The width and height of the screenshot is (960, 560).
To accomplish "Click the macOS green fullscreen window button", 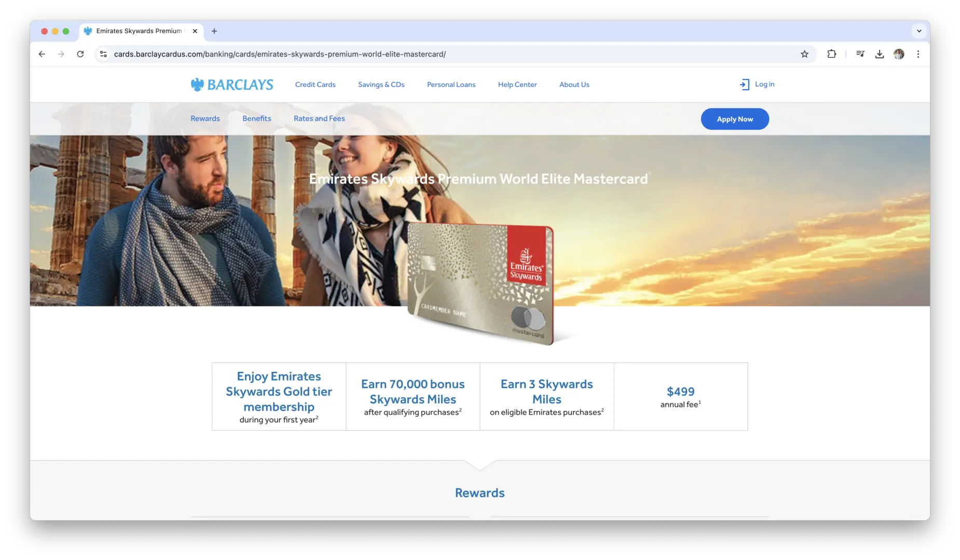I will [66, 31].
